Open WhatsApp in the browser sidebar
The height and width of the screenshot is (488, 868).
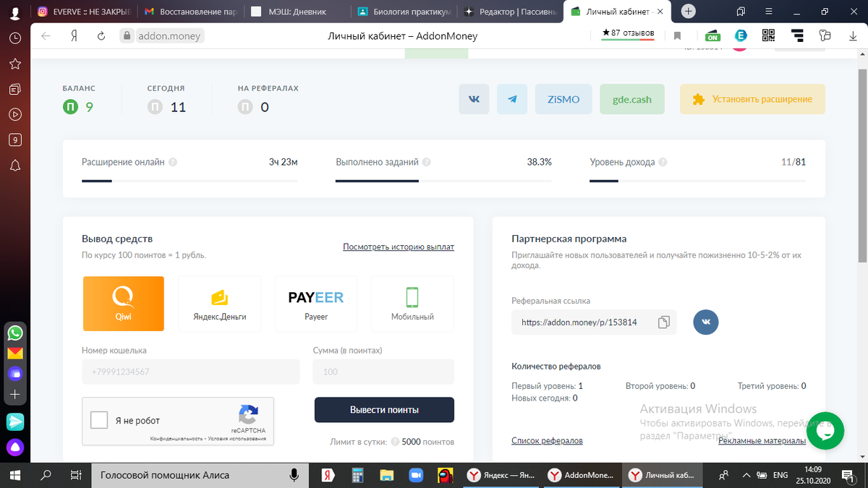tap(14, 333)
